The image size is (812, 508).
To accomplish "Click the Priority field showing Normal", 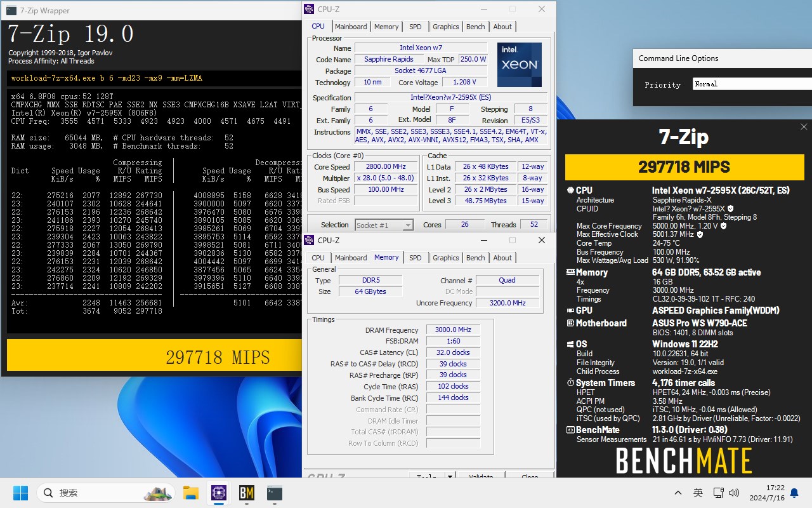I will 752,84.
